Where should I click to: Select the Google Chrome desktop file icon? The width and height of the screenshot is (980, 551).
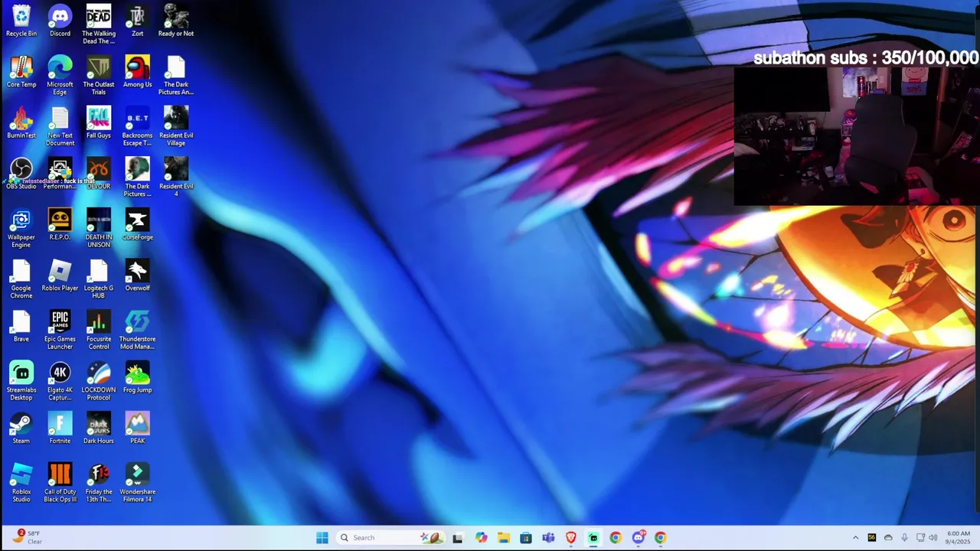point(21,279)
